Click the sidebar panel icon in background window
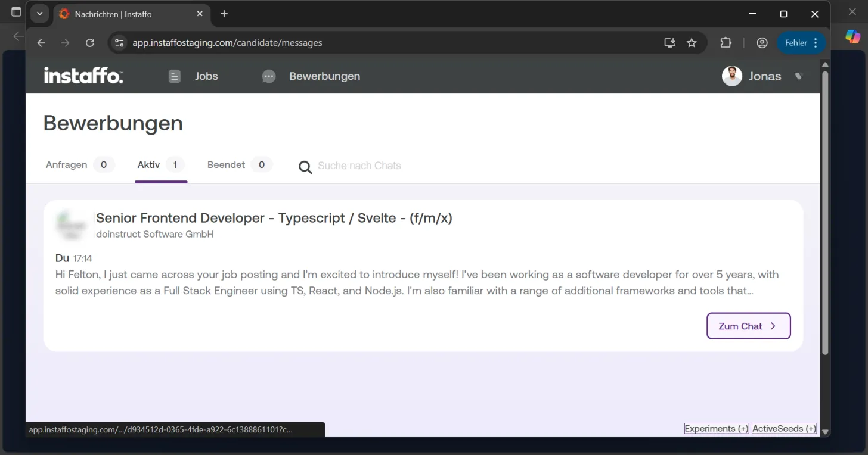 coord(16,12)
